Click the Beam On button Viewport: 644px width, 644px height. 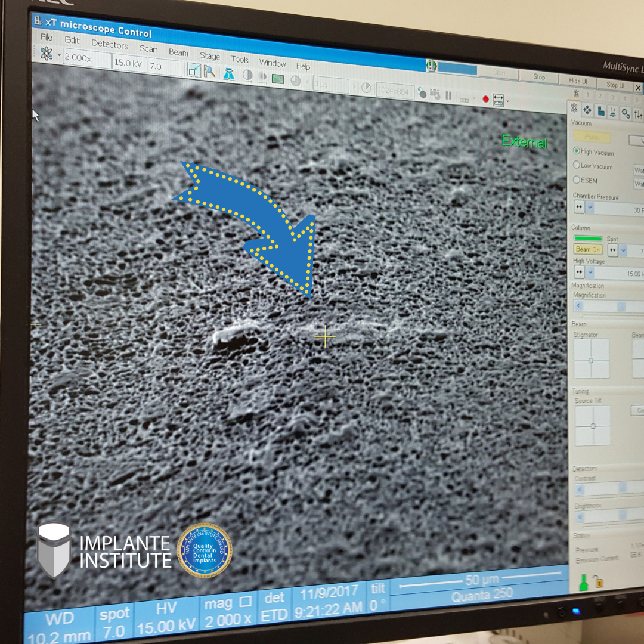(587, 249)
